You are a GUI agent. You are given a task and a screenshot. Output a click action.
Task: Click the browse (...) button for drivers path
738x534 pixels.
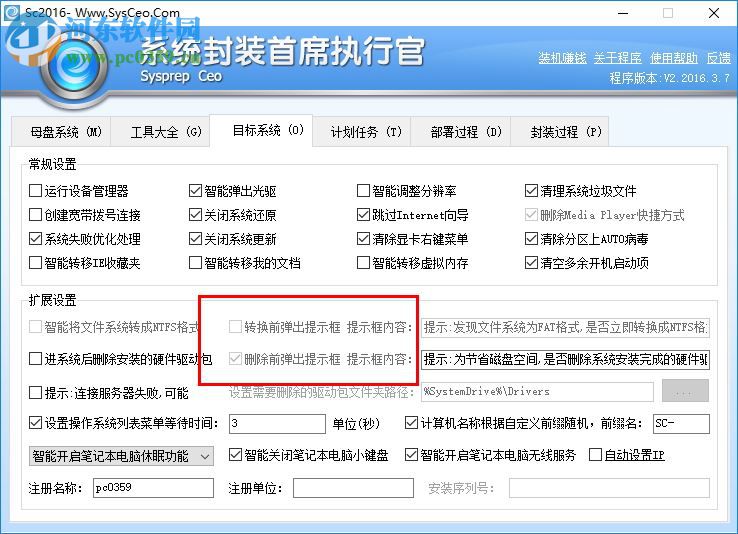[685, 391]
